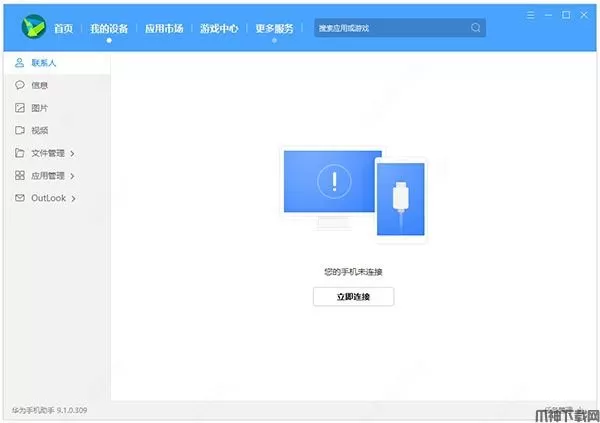Close the HiSuite window

pyautogui.click(x=584, y=15)
